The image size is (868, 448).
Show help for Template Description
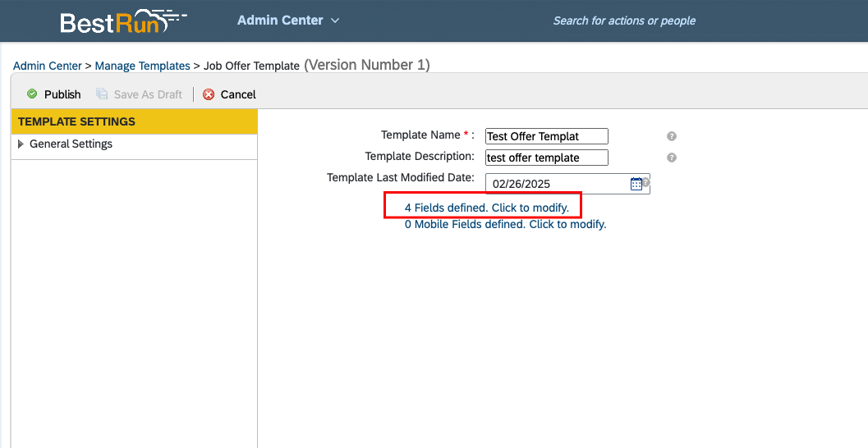click(x=672, y=158)
